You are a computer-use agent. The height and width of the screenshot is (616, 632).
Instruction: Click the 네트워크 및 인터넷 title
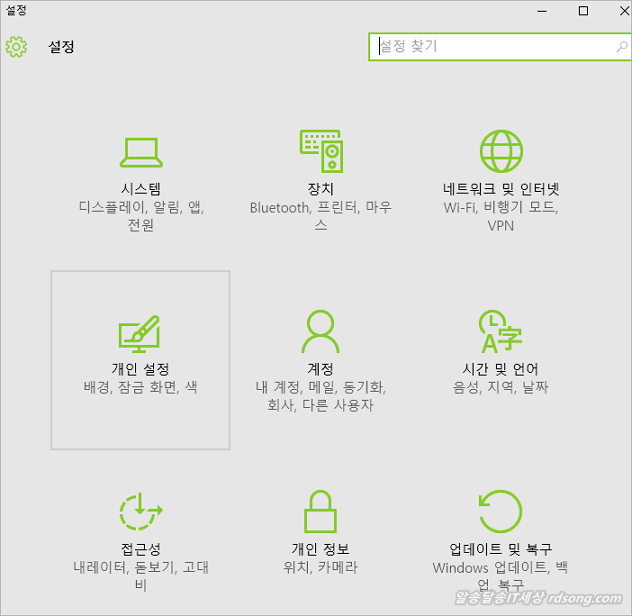pyautogui.click(x=501, y=188)
